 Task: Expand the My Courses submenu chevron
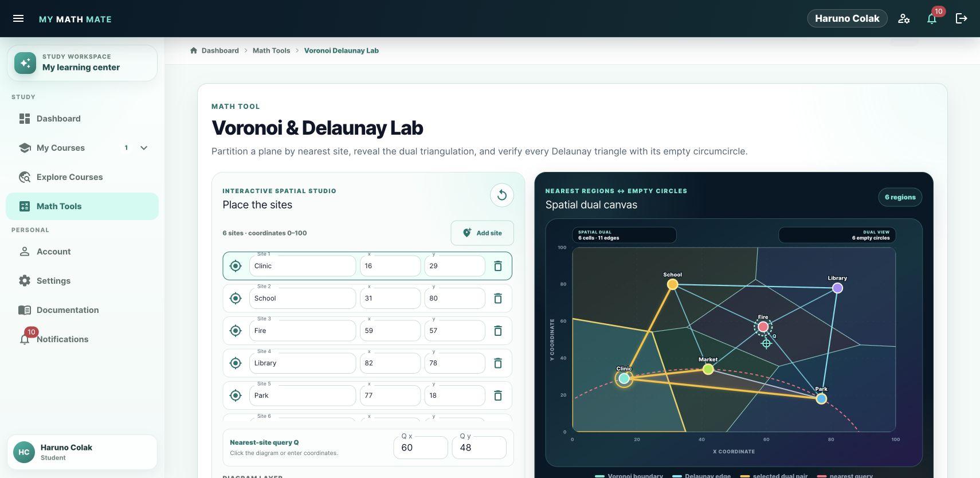point(144,148)
